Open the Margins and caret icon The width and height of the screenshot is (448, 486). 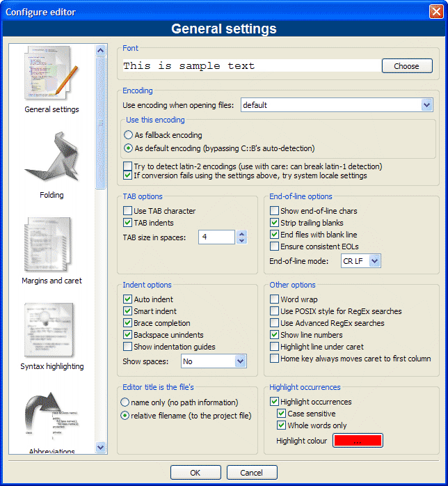tap(51, 246)
